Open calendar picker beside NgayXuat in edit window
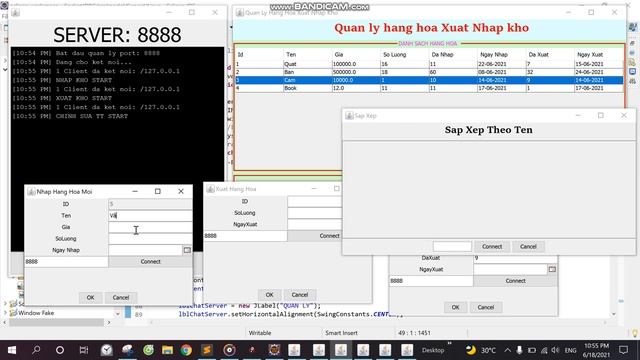The height and width of the screenshot is (360, 640). click(552, 269)
